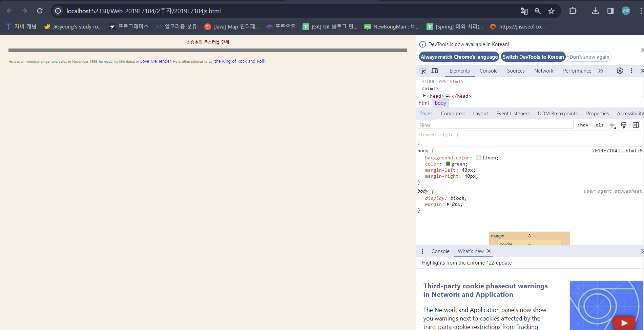Go forward using the browser forward arrow
Image resolution: width=644 pixels, height=330 pixels.
(x=24, y=11)
